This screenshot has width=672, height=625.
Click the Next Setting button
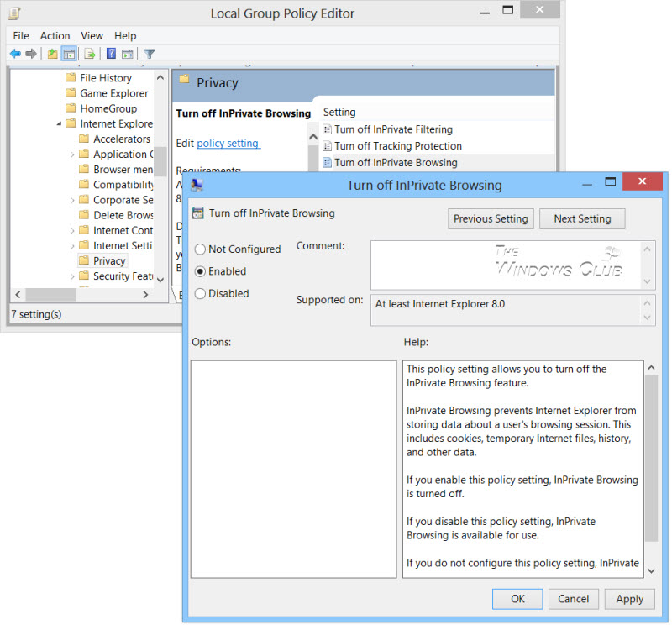coord(582,218)
